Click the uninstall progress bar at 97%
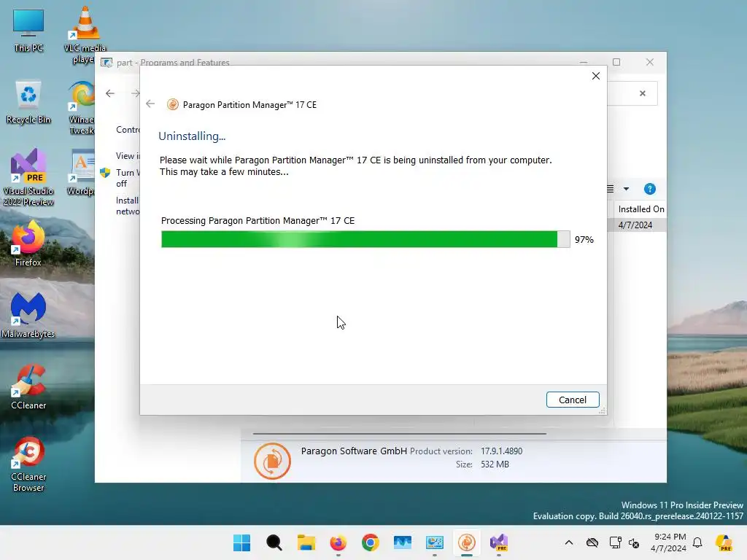The image size is (747, 560). [x=365, y=239]
